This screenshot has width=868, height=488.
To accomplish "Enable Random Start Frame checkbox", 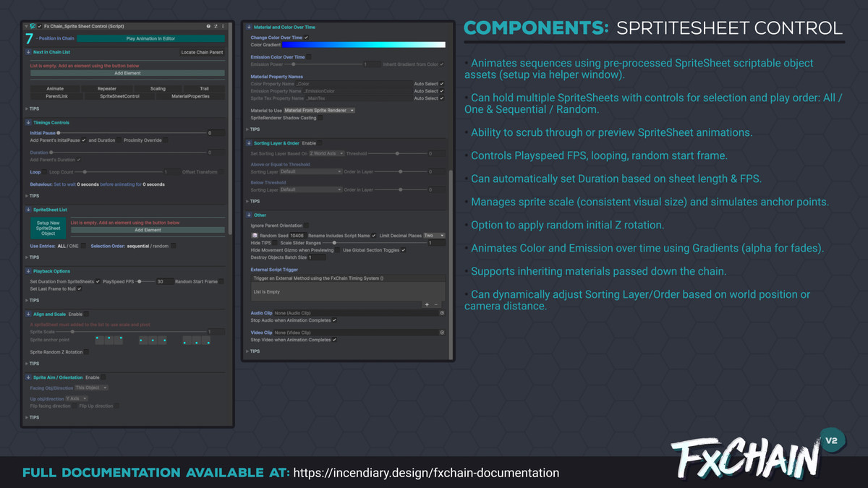I will tap(221, 281).
